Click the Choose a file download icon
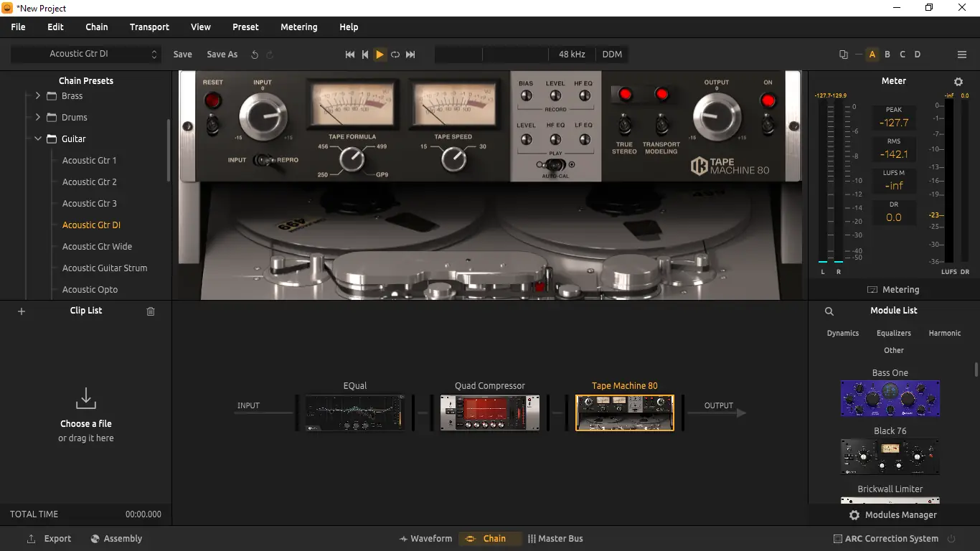This screenshot has width=980, height=551. (86, 398)
